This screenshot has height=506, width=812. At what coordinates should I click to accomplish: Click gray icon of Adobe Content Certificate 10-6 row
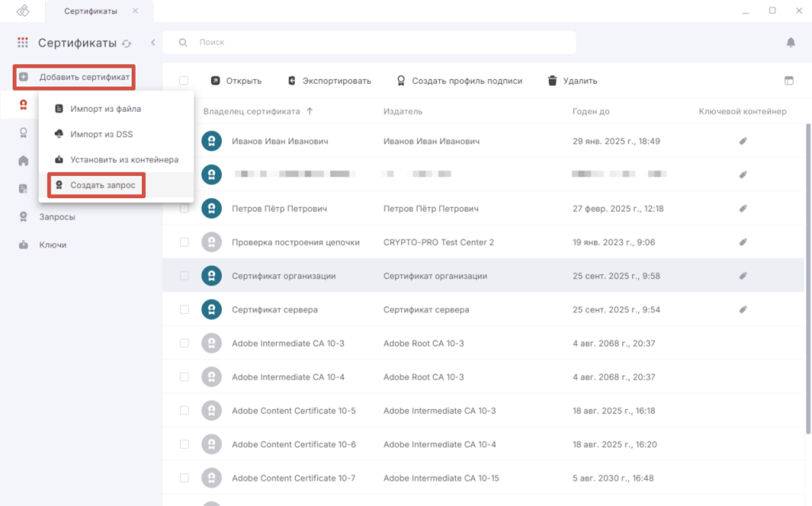coord(212,444)
